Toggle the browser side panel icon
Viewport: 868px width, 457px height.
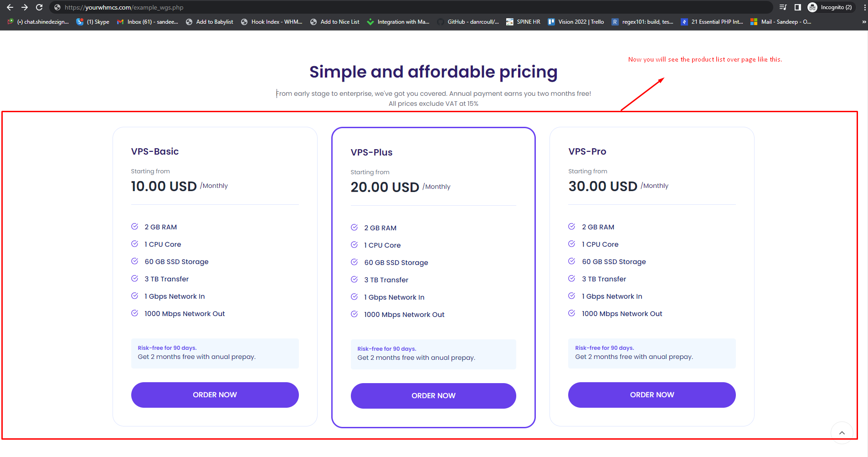point(797,7)
